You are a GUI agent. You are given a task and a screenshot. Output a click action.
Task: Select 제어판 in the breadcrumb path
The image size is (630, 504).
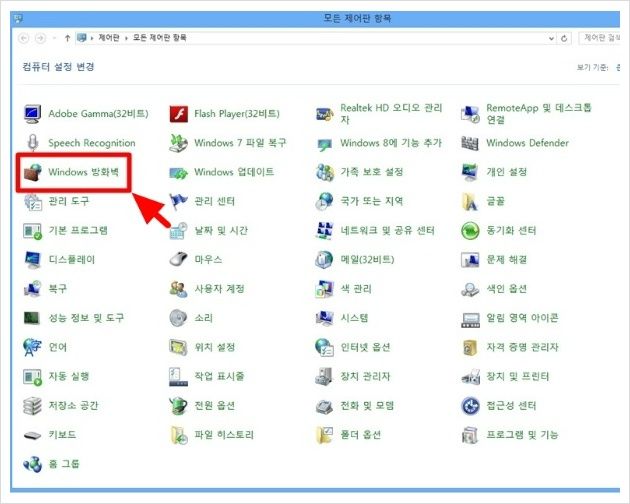point(109,38)
